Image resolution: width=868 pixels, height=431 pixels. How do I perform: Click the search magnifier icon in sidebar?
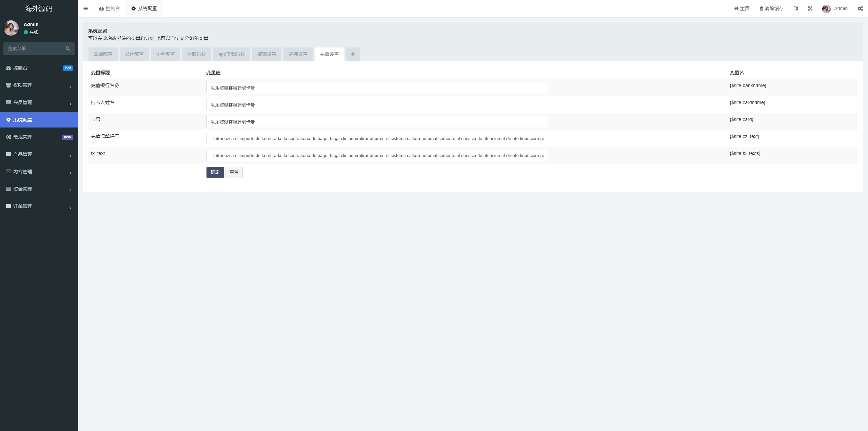(x=68, y=48)
